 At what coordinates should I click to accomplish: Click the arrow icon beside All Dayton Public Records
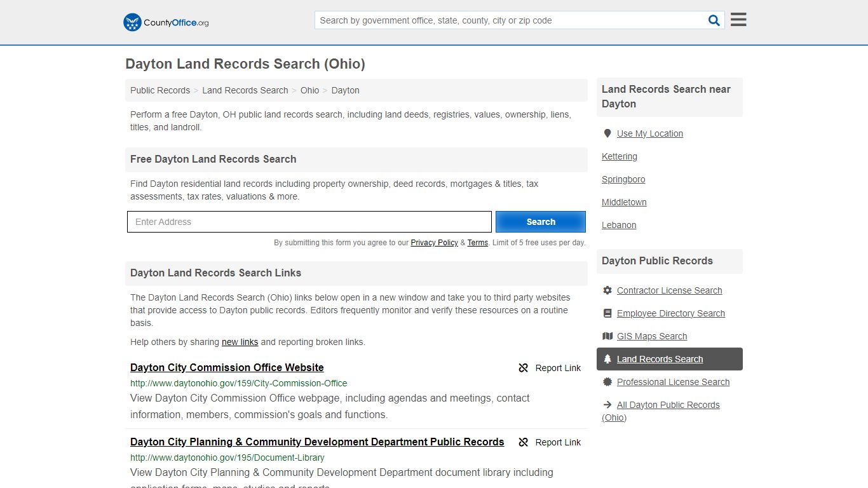pos(607,405)
